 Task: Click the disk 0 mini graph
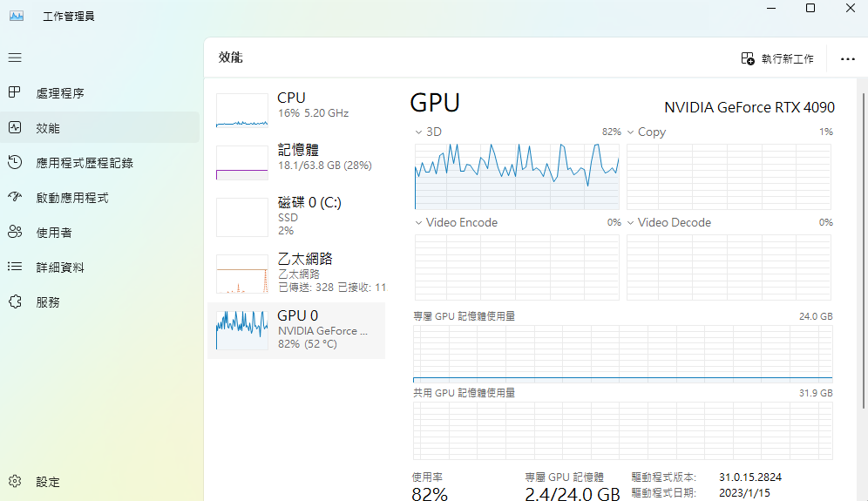coord(242,218)
